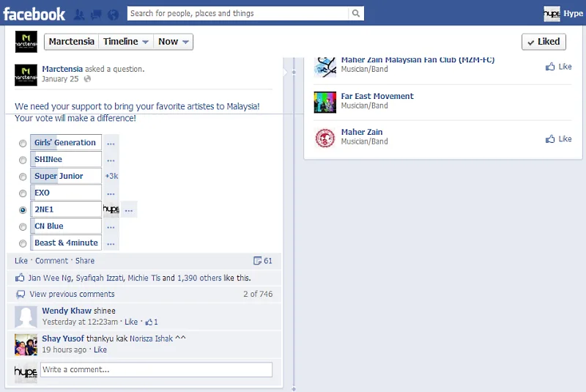Expand the Timeline dropdown
Image resolution: width=586 pixels, height=392 pixels.
[x=126, y=42]
